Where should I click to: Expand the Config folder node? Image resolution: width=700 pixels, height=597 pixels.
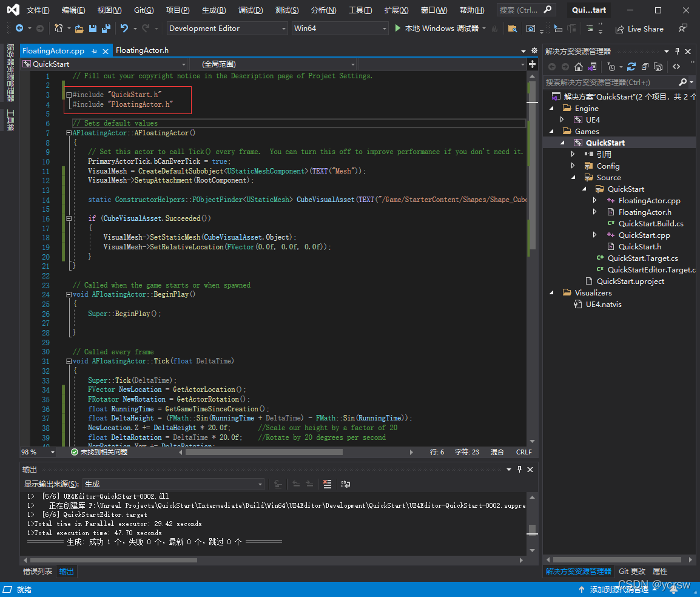[573, 166]
